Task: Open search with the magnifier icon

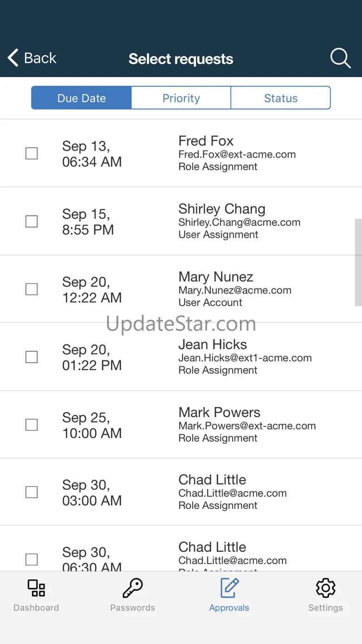Action: [x=340, y=59]
